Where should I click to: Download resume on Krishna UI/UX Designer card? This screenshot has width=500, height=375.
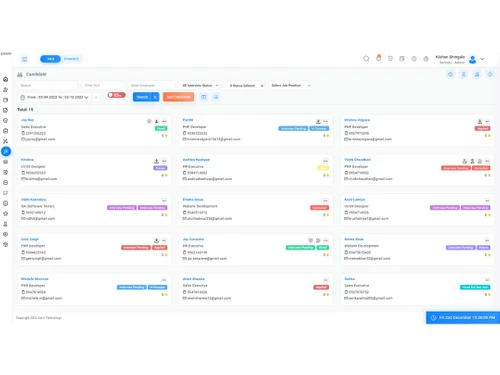click(x=156, y=161)
